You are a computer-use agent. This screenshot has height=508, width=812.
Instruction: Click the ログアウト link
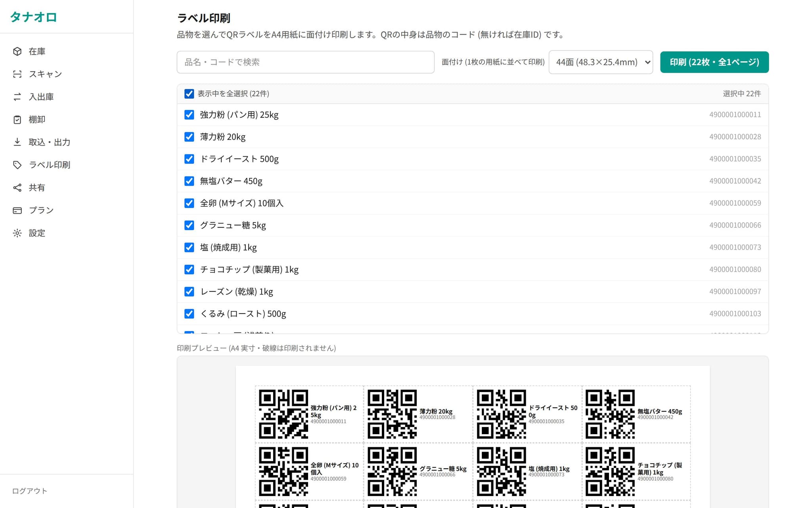(x=30, y=491)
